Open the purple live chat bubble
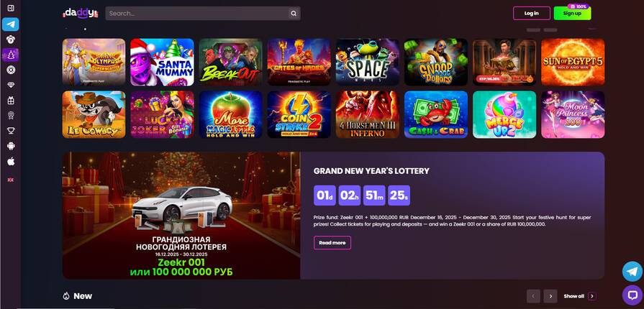The width and height of the screenshot is (644, 309). pos(632,295)
